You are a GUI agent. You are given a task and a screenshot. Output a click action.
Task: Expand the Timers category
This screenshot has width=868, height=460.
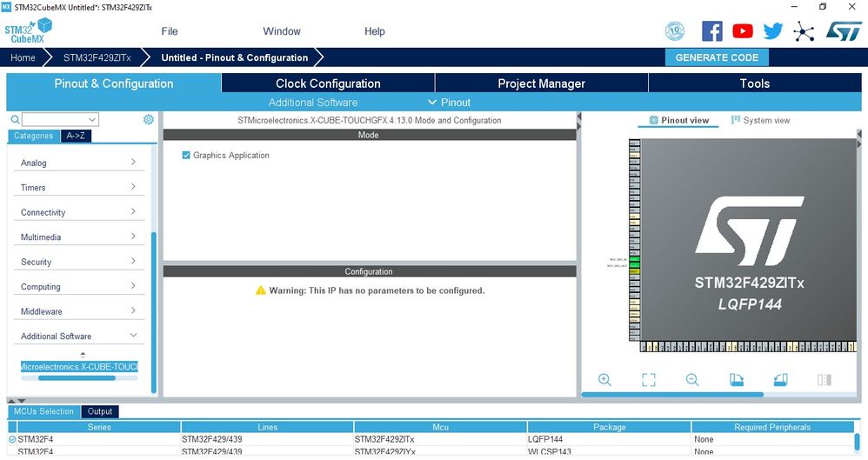click(x=133, y=187)
